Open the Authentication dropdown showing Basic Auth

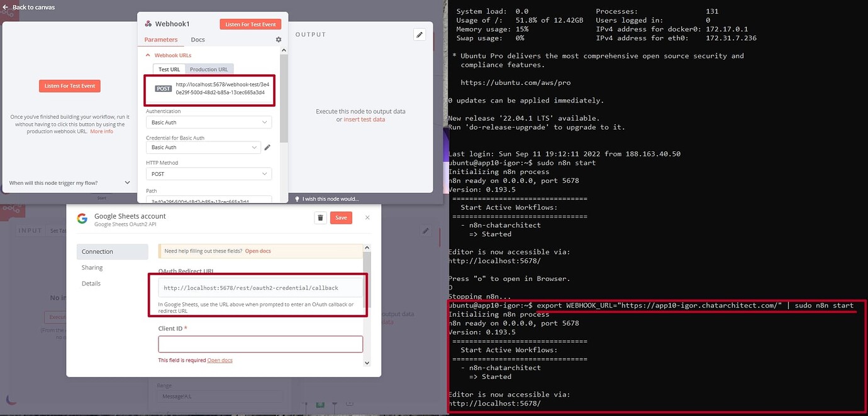[208, 122]
